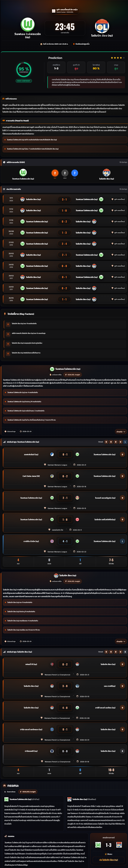Expand the Wolfsburg analysis read-more dropdown
This screenshot has height=868, width=128.
[120, 431]
